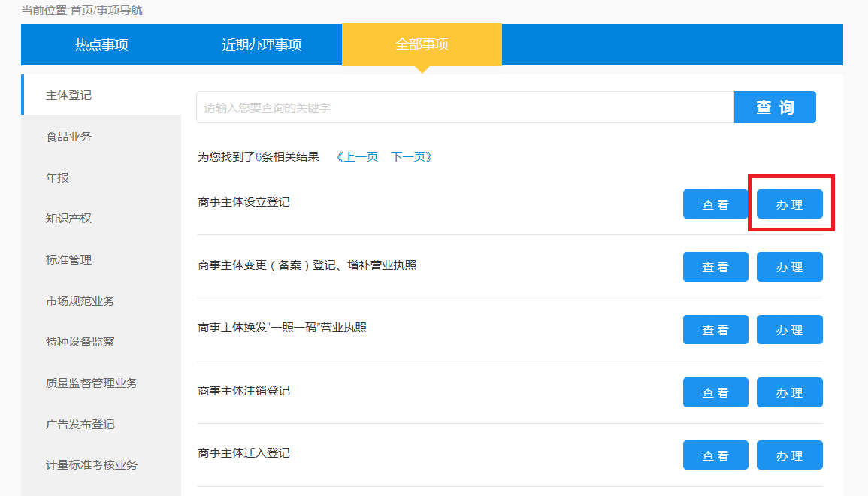Image resolution: width=868 pixels, height=496 pixels.
Task: Click 查看 for 商事主体设立登记
Action: coord(715,204)
